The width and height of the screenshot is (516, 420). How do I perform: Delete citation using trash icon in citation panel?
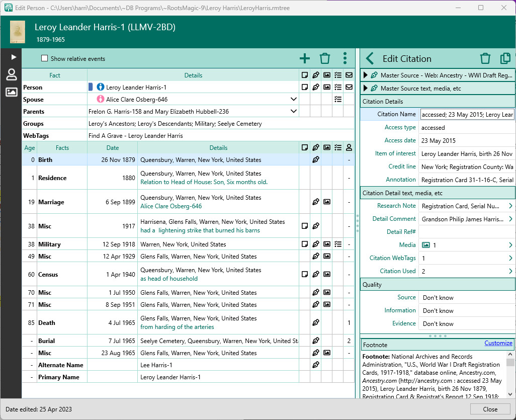485,58
